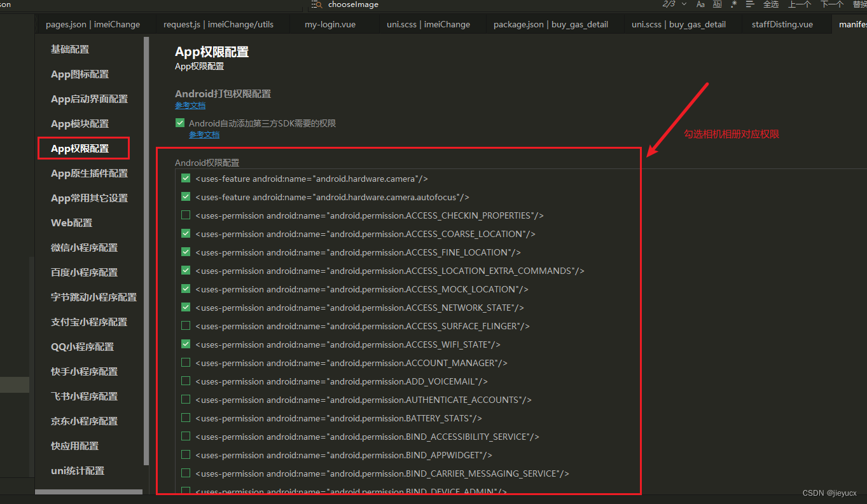
Task: Open 快手小程序配置 section
Action: click(84, 372)
